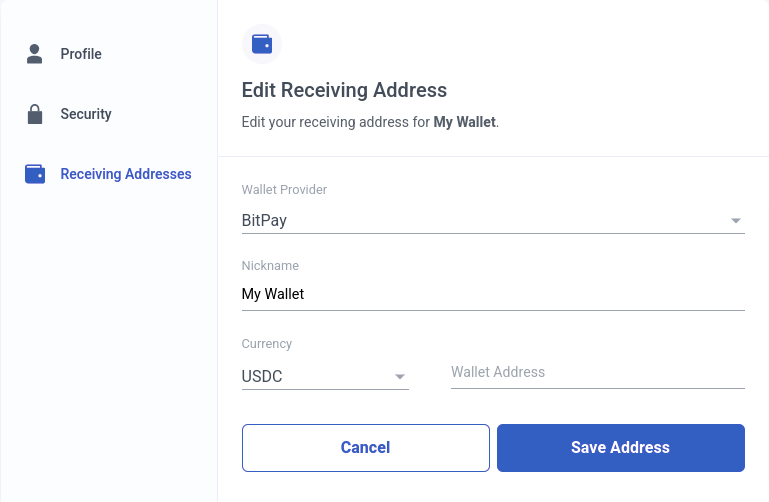Click the Receiving Addresses wallet icon in sidebar
Viewport: 769px width, 502px height.
coord(35,174)
